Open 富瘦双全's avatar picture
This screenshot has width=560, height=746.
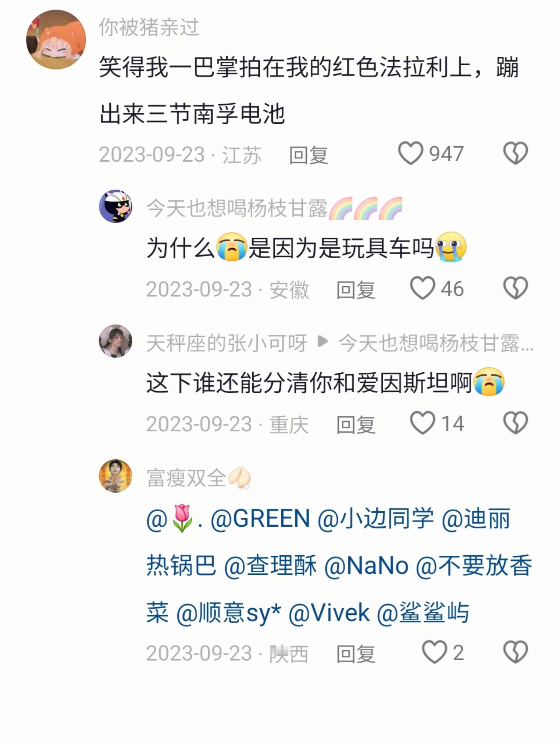click(x=115, y=476)
